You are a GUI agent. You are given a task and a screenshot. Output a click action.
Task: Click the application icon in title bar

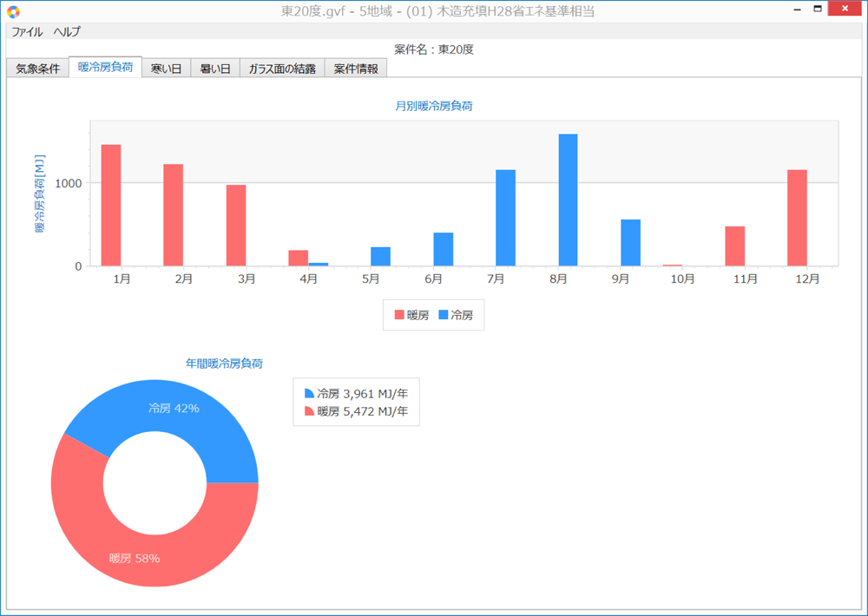[13, 11]
